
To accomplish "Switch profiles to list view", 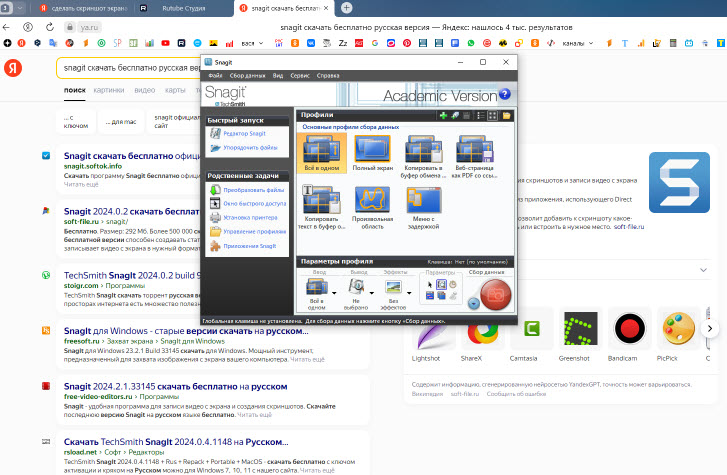I will coord(481,116).
